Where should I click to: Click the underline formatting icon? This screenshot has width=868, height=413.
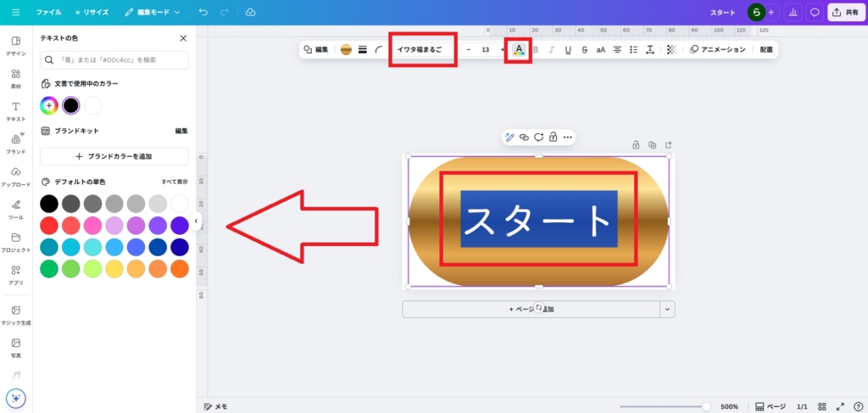pyautogui.click(x=568, y=50)
